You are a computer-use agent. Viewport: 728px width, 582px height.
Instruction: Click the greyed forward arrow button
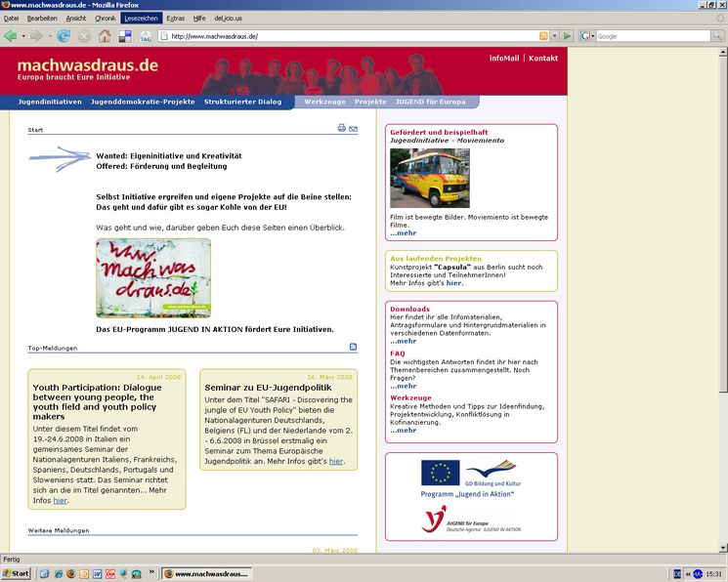tap(37, 36)
